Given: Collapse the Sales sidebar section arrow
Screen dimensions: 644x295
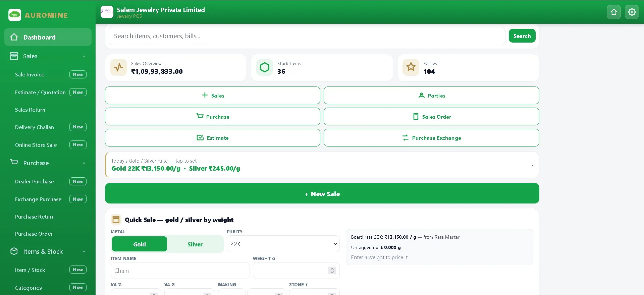Looking at the screenshot, I should (x=84, y=56).
